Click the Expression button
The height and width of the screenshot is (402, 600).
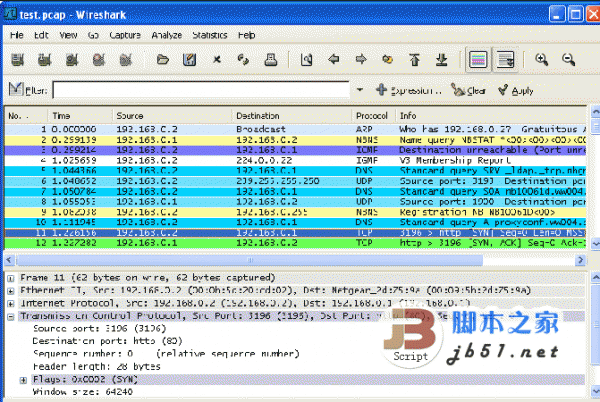coord(409,91)
